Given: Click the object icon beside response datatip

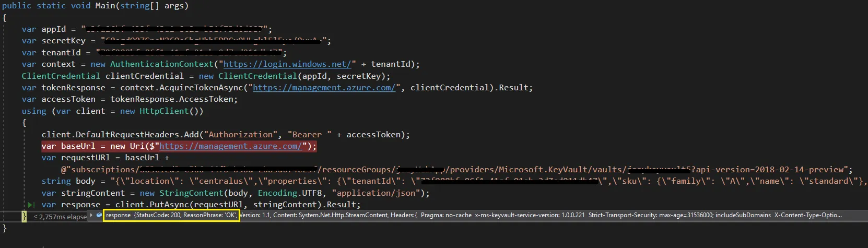Looking at the screenshot, I should point(99,215).
